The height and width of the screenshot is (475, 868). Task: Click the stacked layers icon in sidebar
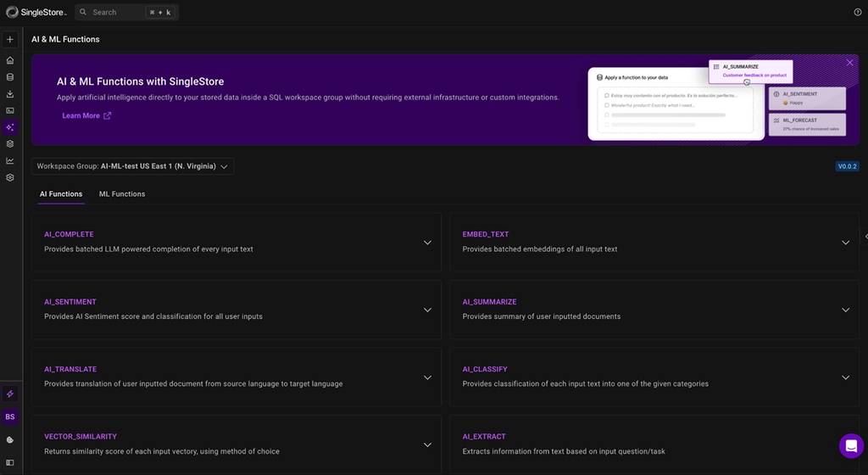point(10,144)
